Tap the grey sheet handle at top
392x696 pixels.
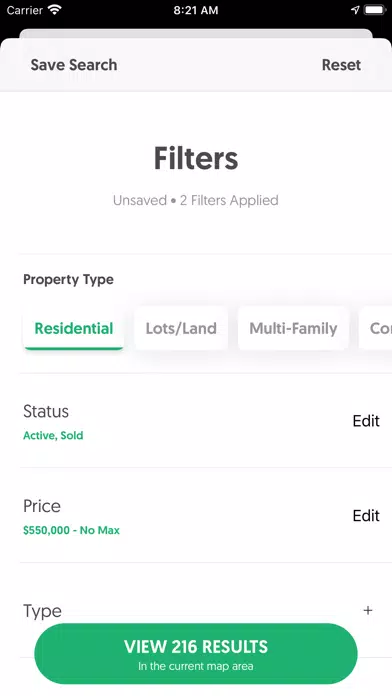pyautogui.click(x=196, y=34)
